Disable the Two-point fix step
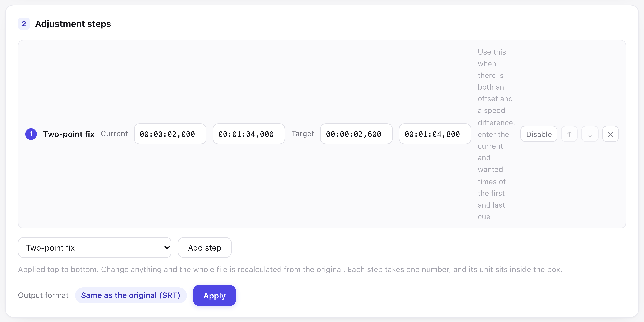 [x=539, y=134]
